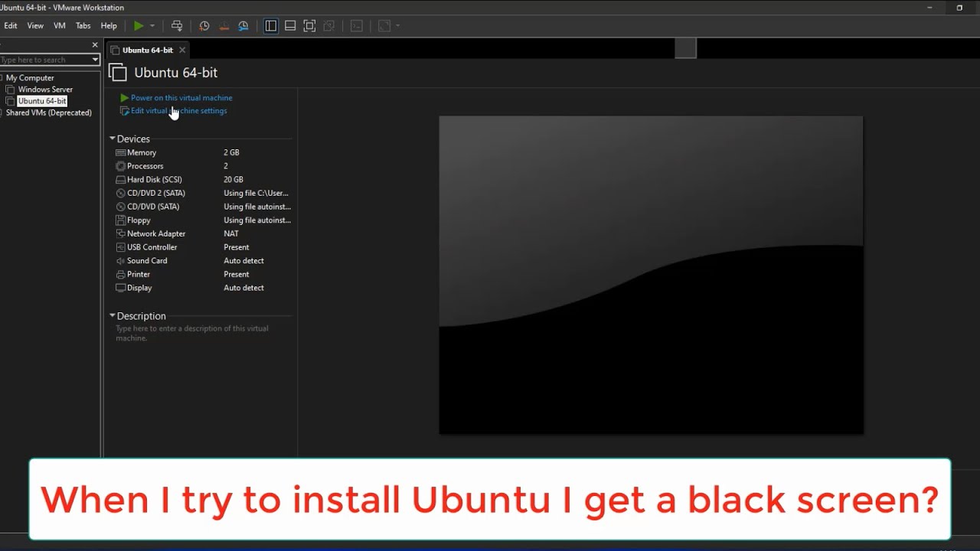Open the VM menu
The width and height of the screenshot is (980, 551).
click(60, 26)
